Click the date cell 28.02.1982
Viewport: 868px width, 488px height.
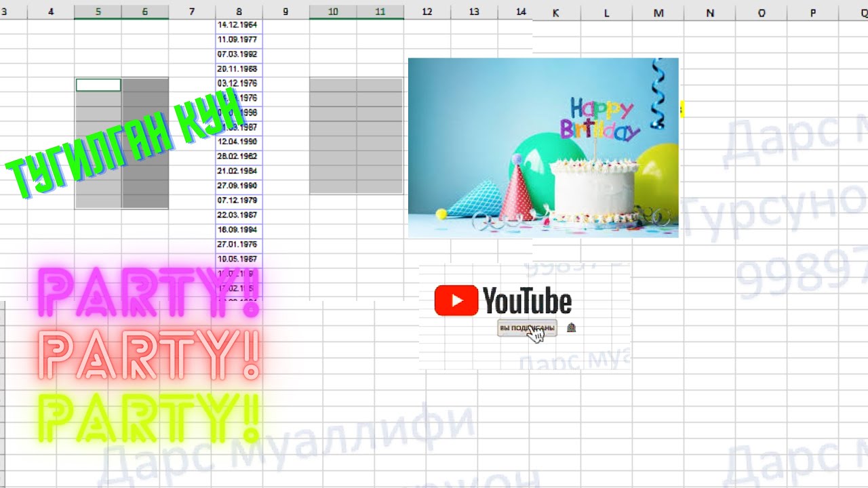tap(239, 157)
